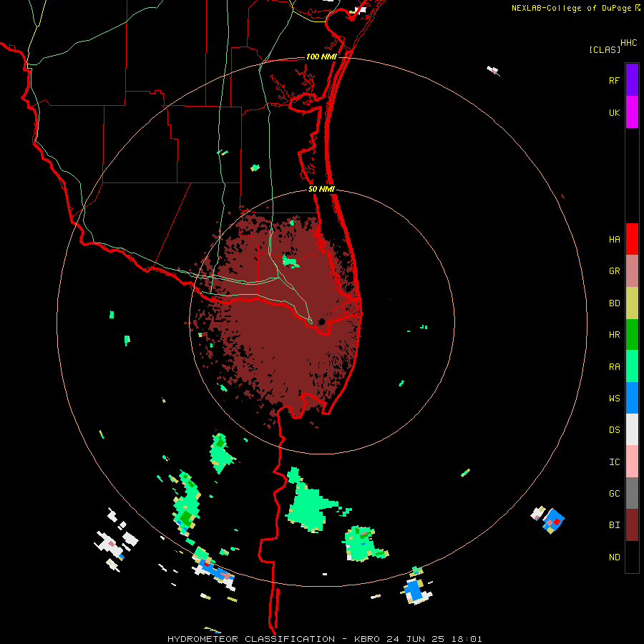Click the 'BI' legend label
Screen dimensions: 644x644
(x=614, y=525)
